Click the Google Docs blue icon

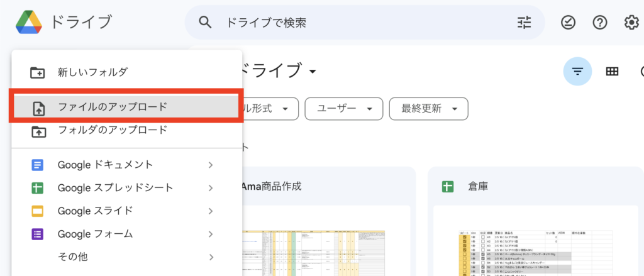(x=37, y=165)
